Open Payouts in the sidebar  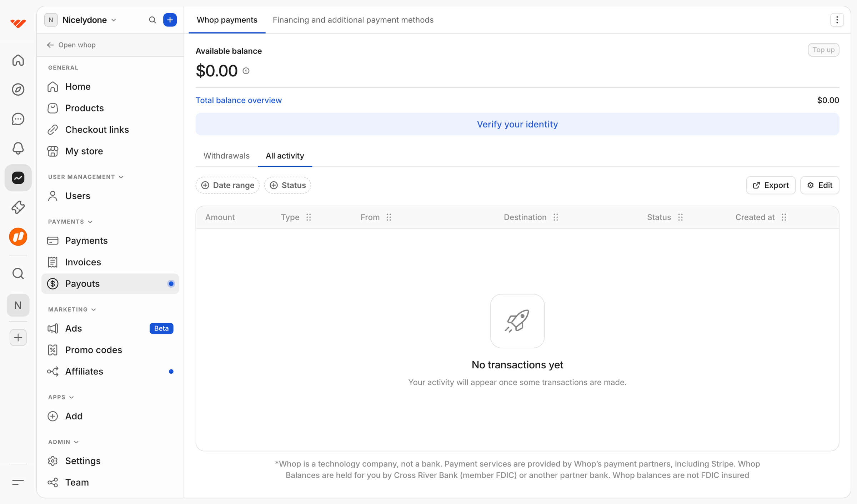point(110,284)
